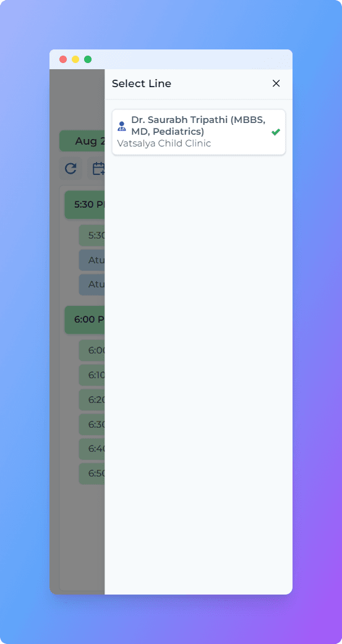Select the 6:20 time slot
The image size is (342, 644).
[x=92, y=400]
